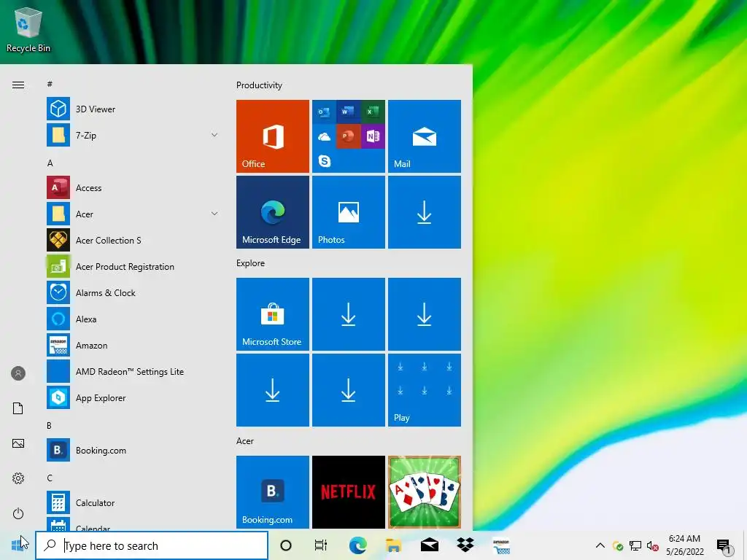Launch Access from the app list
This screenshot has width=747, height=560.
click(133, 187)
